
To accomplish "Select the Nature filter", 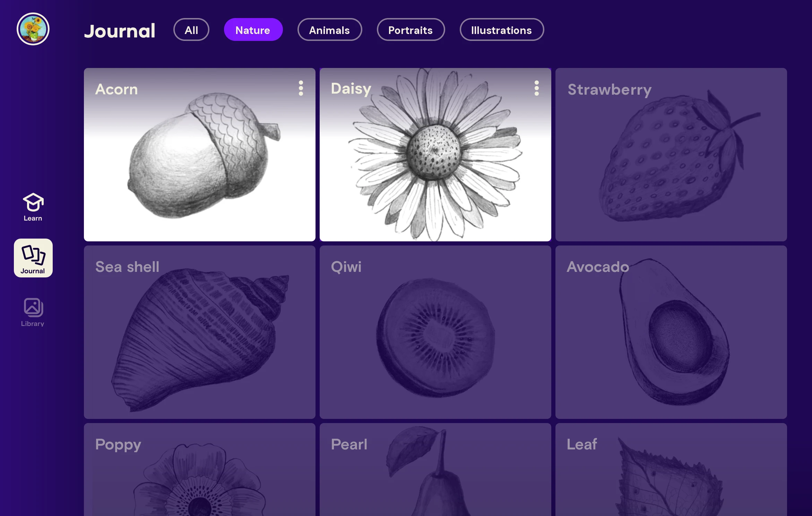I will [x=253, y=30].
